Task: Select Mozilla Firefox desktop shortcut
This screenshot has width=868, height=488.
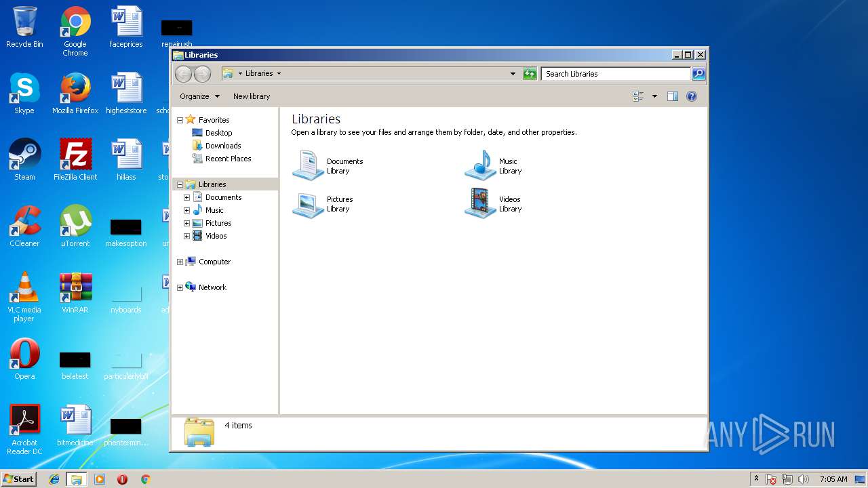Action: pos(75,94)
